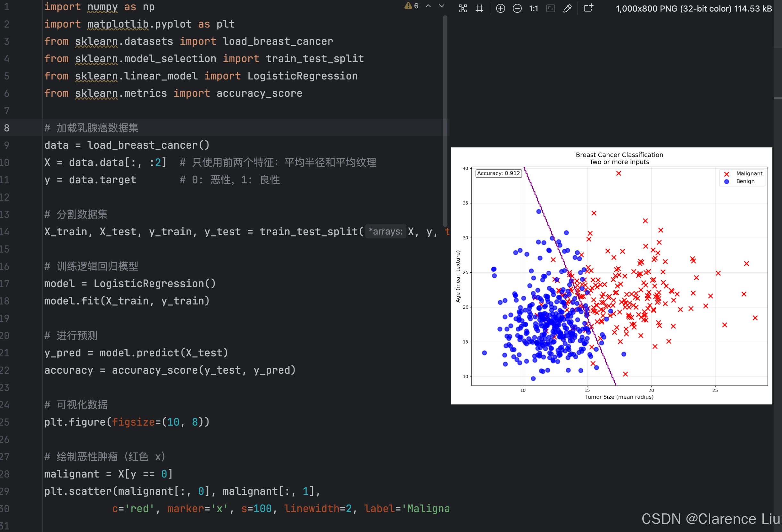Jump to next highlighted problem arrow
782x532 pixels.
tap(441, 6)
